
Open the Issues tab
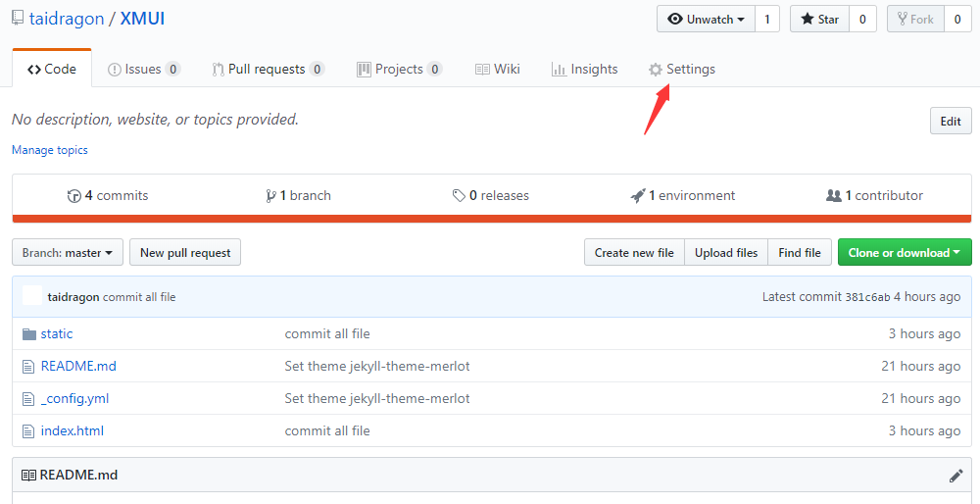pyautogui.click(x=144, y=69)
